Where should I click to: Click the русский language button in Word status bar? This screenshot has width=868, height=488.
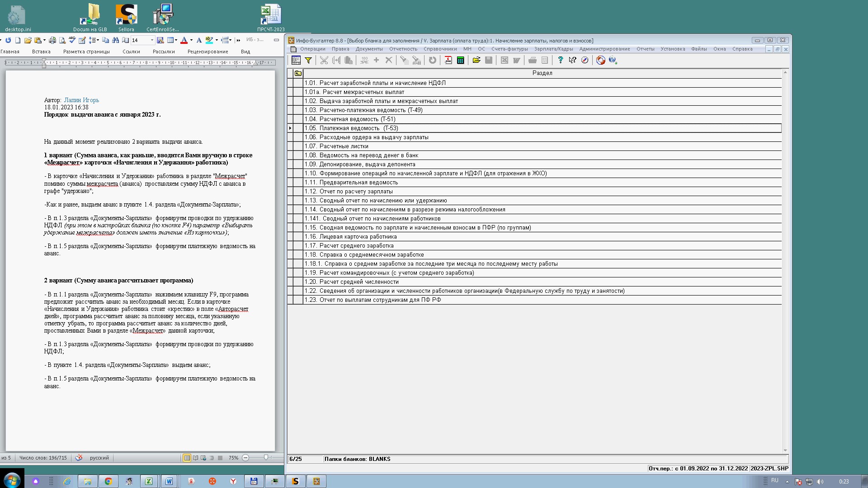click(x=99, y=458)
